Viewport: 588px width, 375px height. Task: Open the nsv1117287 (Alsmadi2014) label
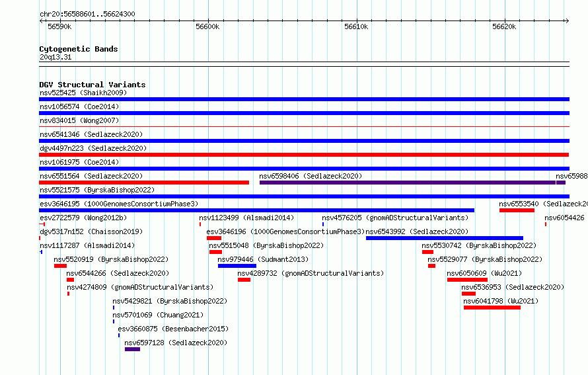click(x=87, y=245)
